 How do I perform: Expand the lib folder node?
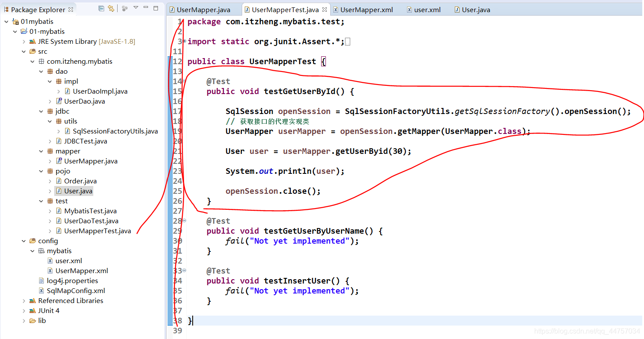[23, 321]
